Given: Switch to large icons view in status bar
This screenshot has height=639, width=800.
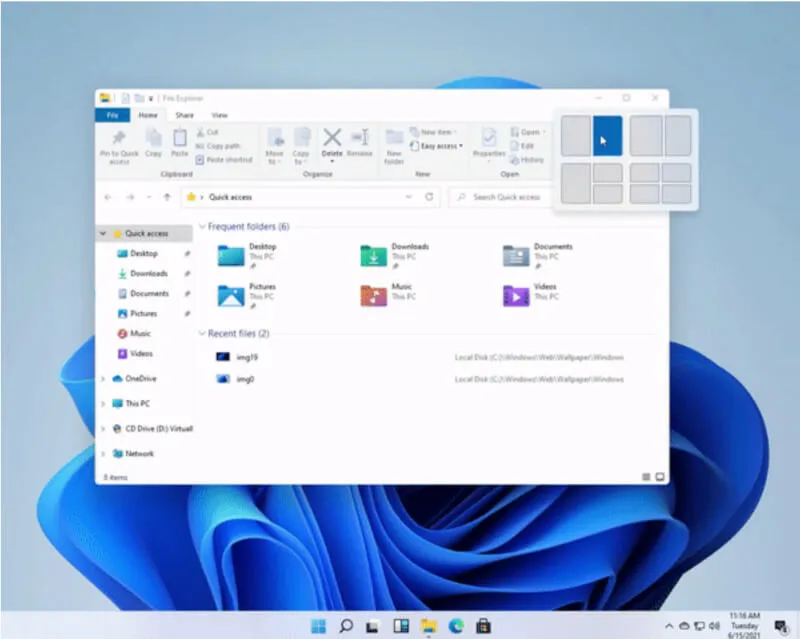Looking at the screenshot, I should [x=661, y=477].
